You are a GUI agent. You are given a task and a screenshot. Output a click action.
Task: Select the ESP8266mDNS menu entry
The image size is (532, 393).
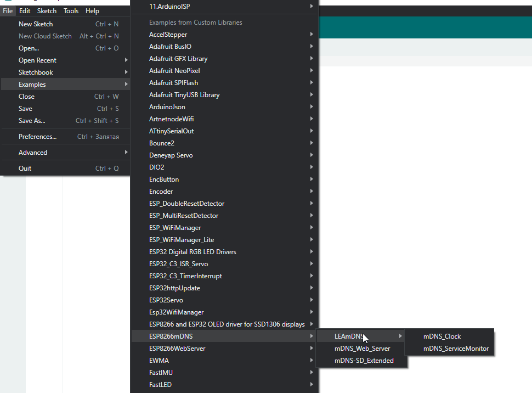(224, 336)
